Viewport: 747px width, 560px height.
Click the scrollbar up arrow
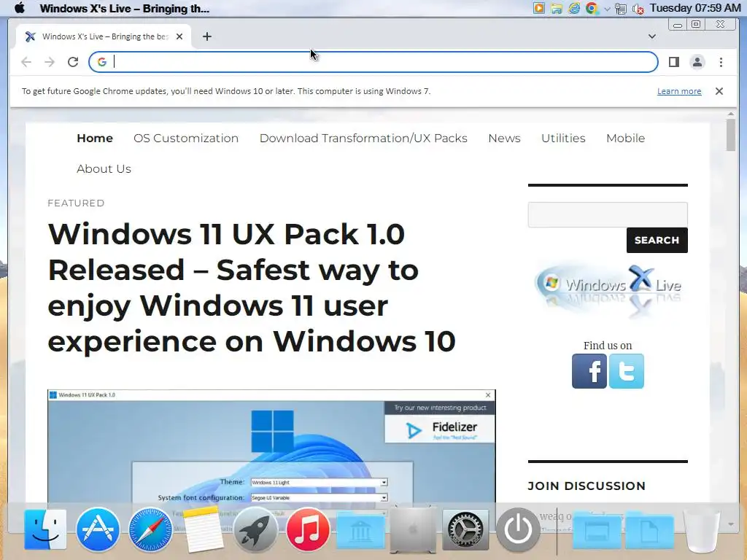731,114
